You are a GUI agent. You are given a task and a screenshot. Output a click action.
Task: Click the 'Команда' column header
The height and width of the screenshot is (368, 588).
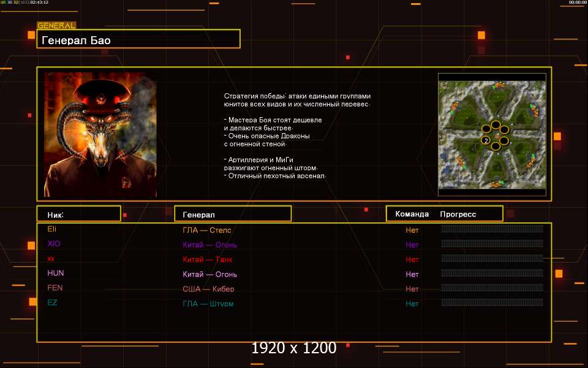[412, 214]
